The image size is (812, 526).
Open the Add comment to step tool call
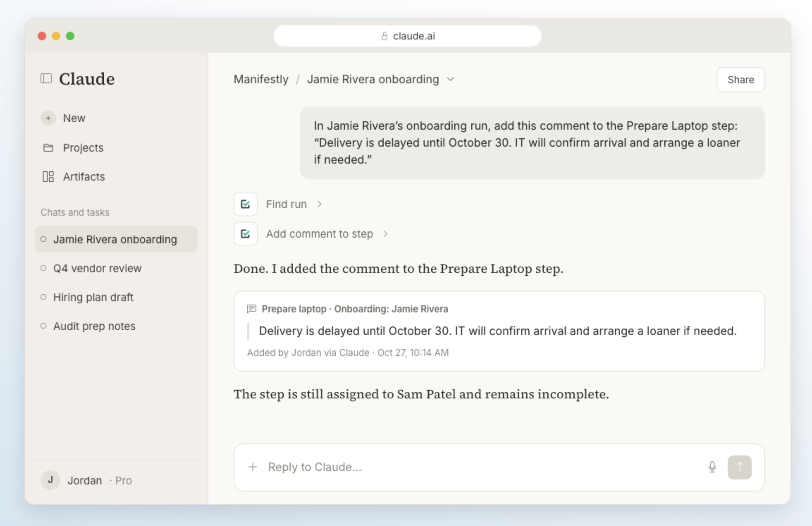[312, 234]
